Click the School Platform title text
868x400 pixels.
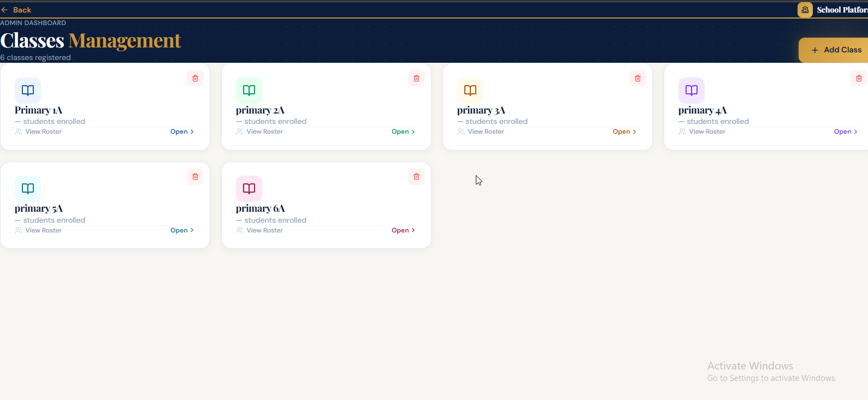click(842, 10)
